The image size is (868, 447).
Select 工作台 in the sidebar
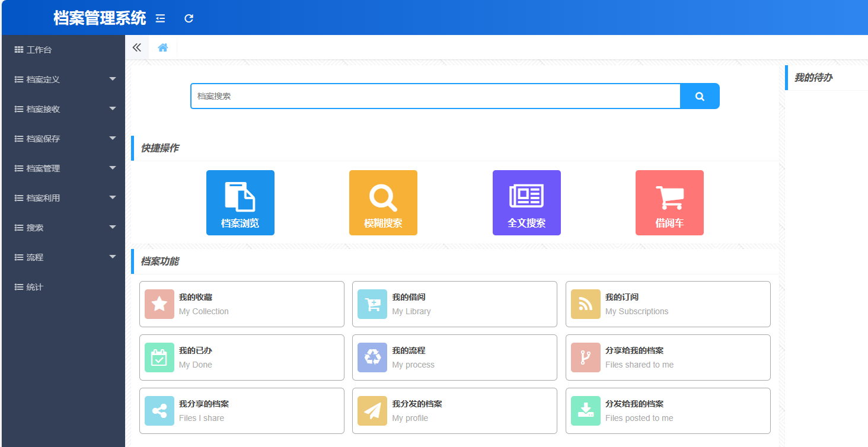pos(39,50)
